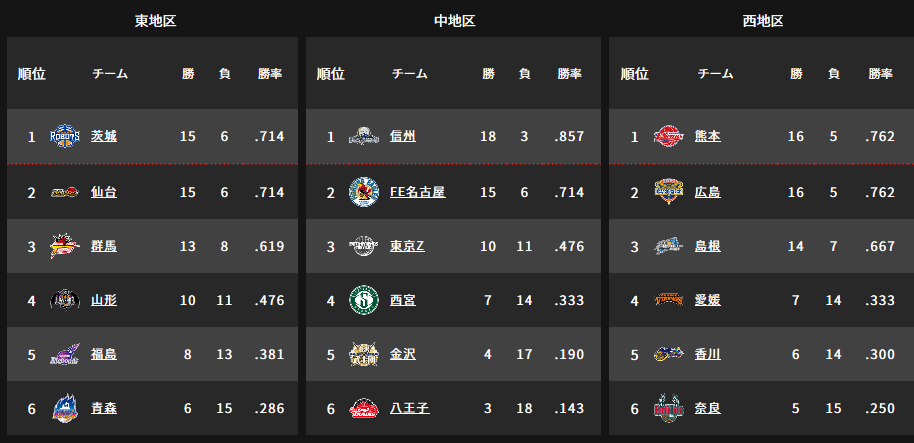Click the Sendai team logo
Viewport: 914px width, 443px height.
coord(65,191)
